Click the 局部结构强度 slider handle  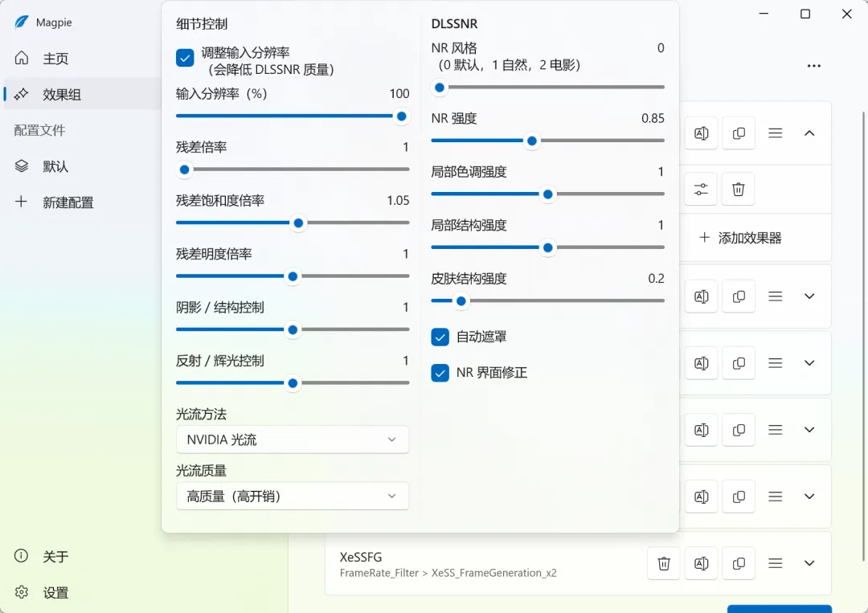click(548, 248)
